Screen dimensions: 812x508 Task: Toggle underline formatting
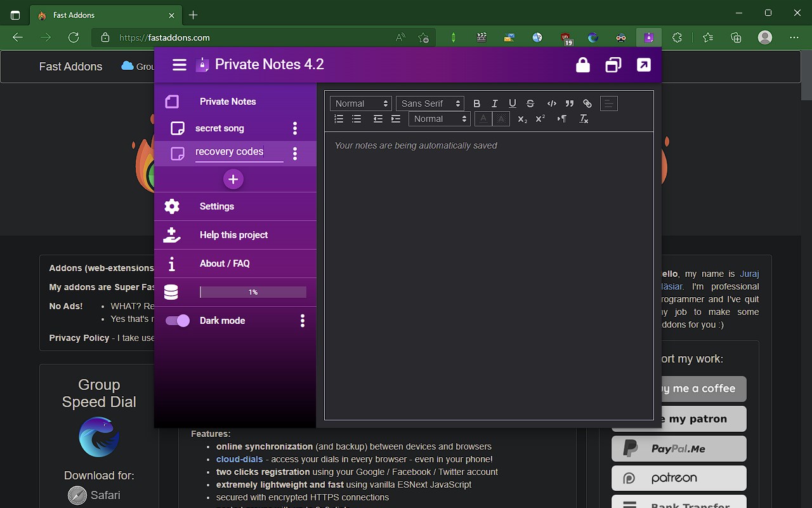513,104
